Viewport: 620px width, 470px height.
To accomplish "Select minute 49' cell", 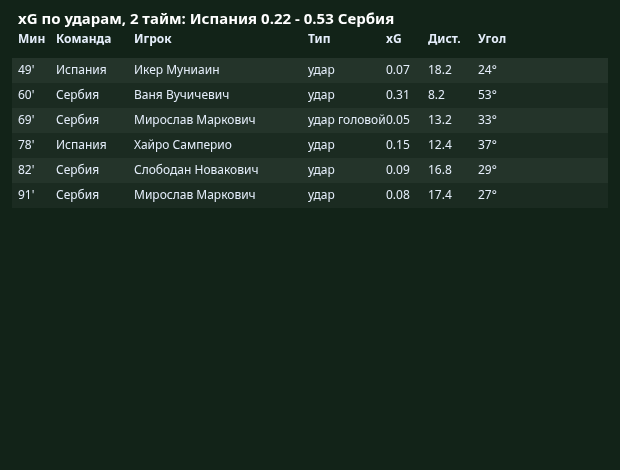I will click(x=26, y=70).
